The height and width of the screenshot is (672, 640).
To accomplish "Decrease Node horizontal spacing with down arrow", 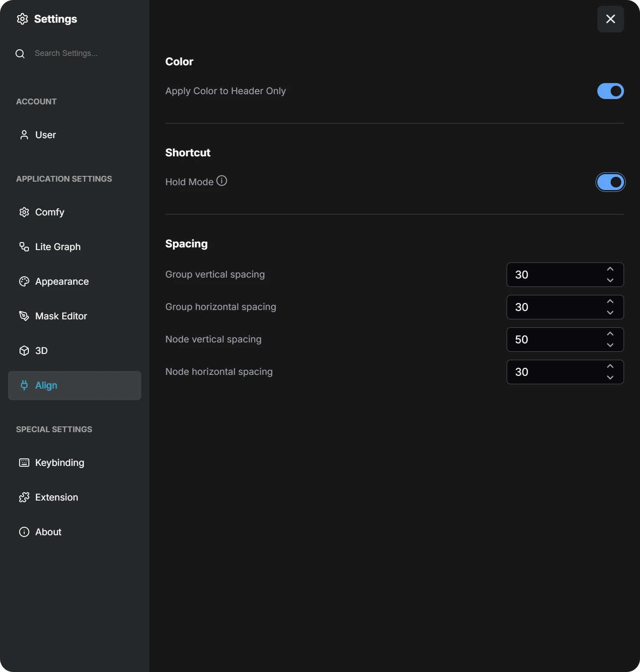I will [610, 378].
